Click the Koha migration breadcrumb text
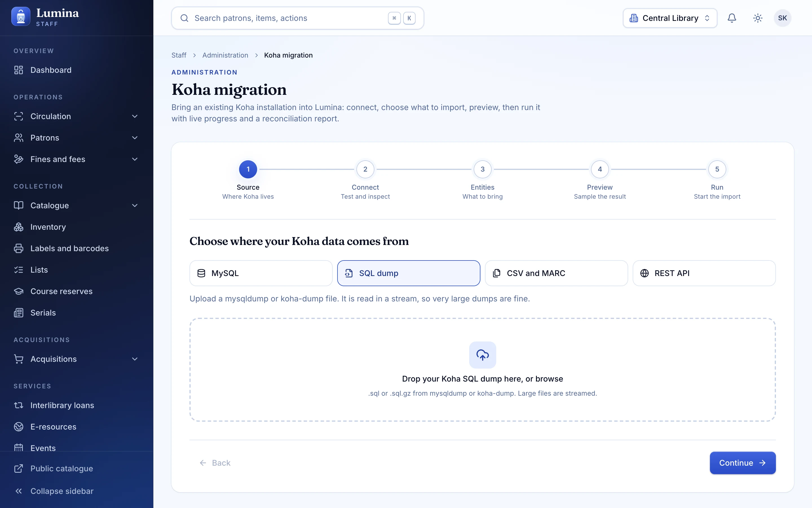 (288, 55)
